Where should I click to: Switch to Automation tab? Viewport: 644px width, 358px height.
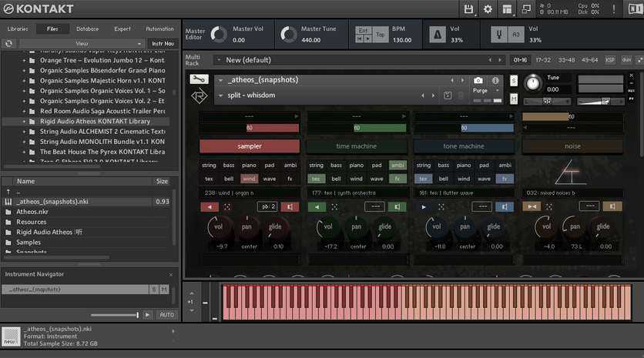[x=159, y=29]
